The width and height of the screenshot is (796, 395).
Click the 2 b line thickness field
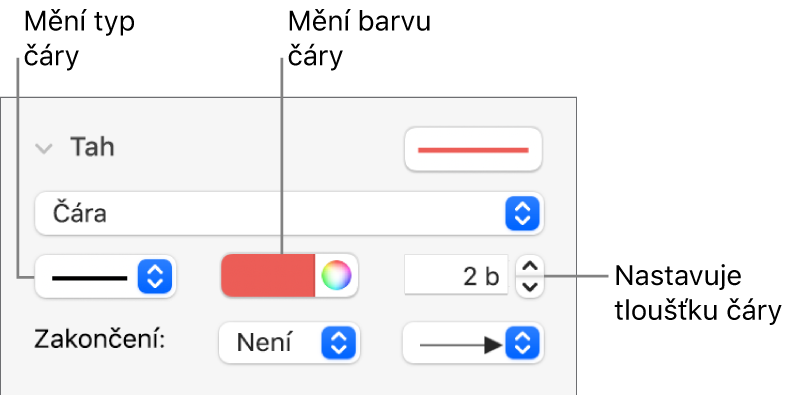pos(456,276)
